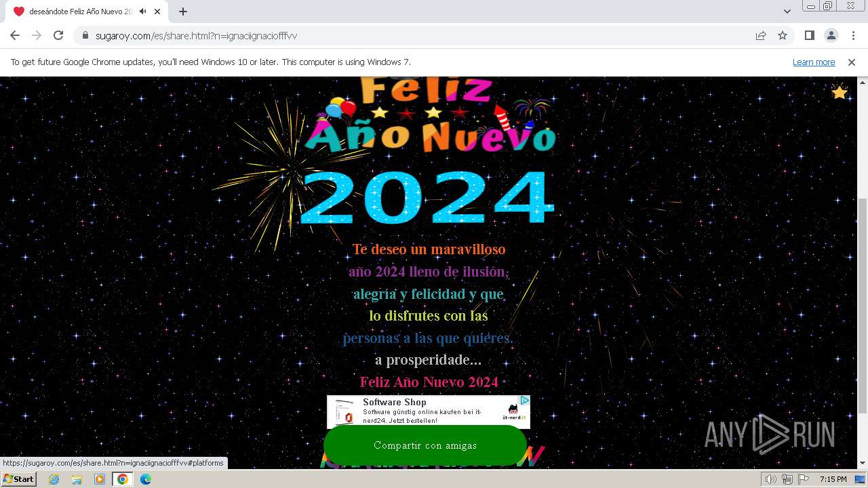Open the Action Center flag icon

(802, 479)
